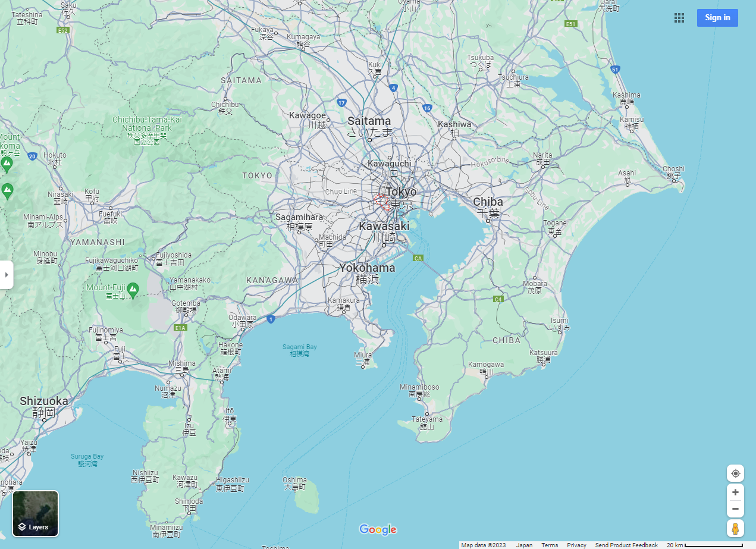Zoom in on the map
This screenshot has width=756, height=549.
tap(735, 492)
